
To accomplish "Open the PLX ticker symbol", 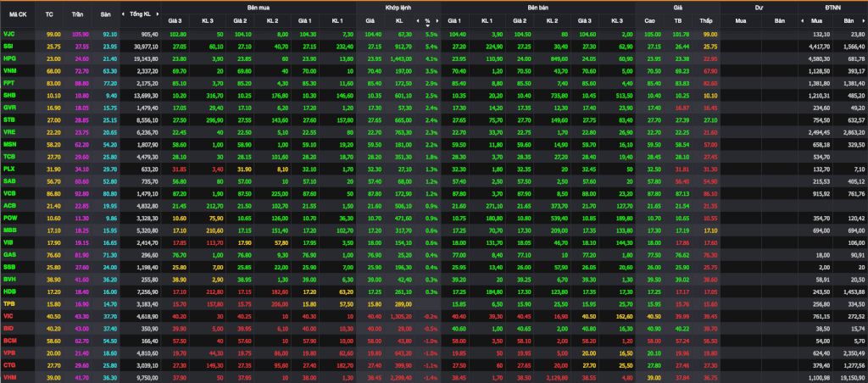I will 8,169.
